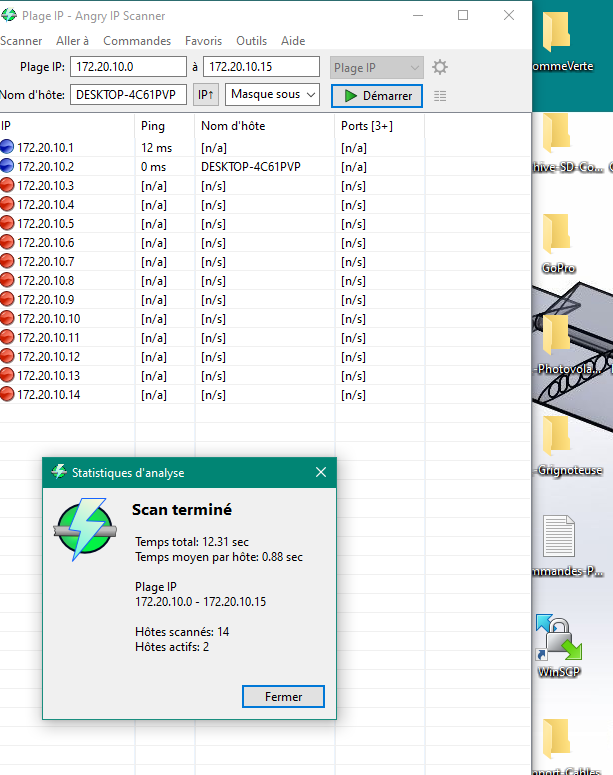Open the Plage IP feeder dropdown

[x=377, y=67]
